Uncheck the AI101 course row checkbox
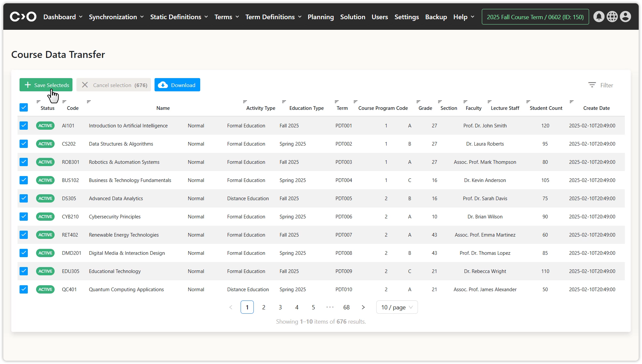Image resolution: width=642 pixels, height=364 pixels. [23, 126]
